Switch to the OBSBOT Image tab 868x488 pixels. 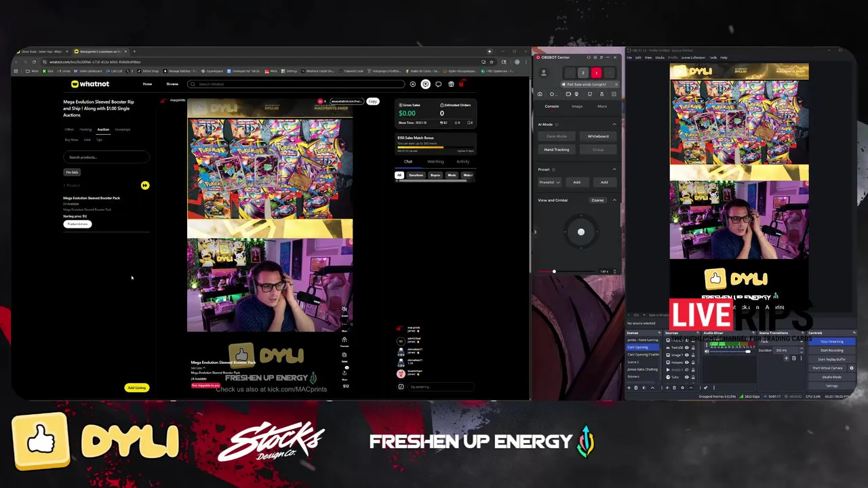pos(577,106)
